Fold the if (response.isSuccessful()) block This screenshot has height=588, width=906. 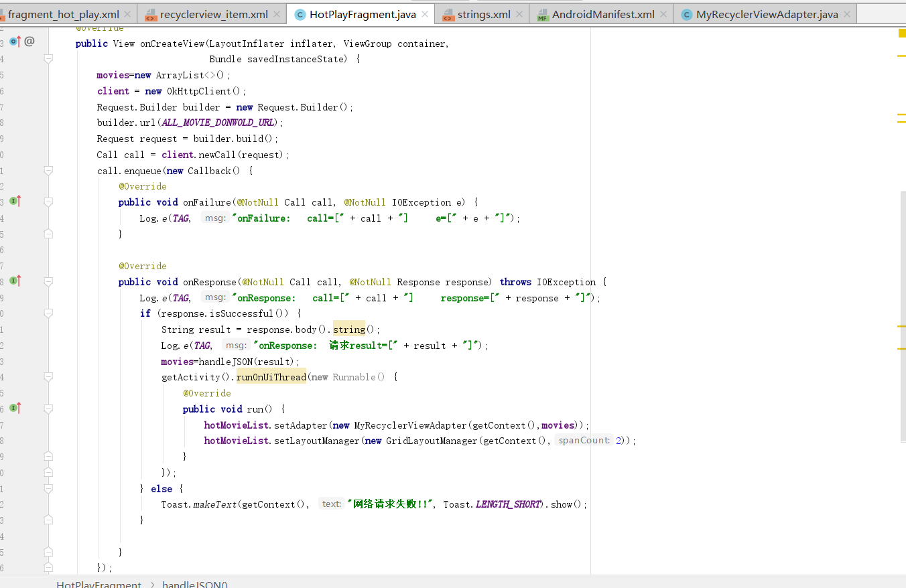pos(48,313)
